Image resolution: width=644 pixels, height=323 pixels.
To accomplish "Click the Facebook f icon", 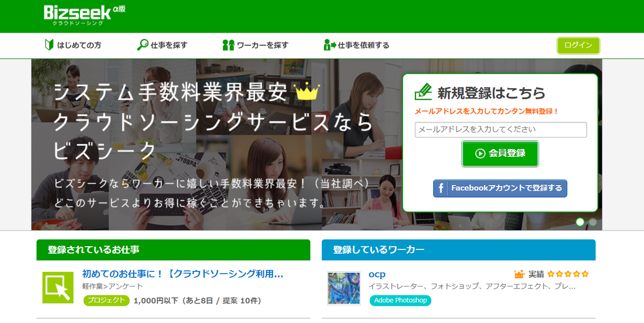I will [441, 188].
